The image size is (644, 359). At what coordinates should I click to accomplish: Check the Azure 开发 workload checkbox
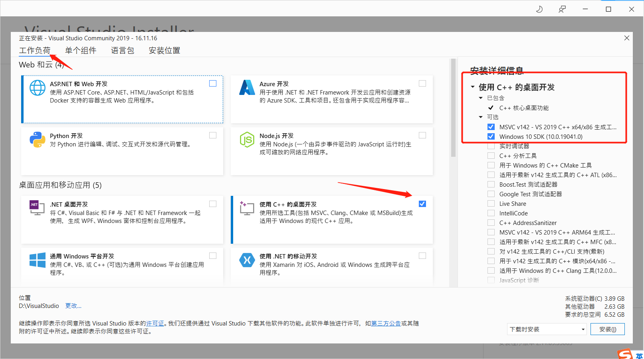click(x=422, y=83)
